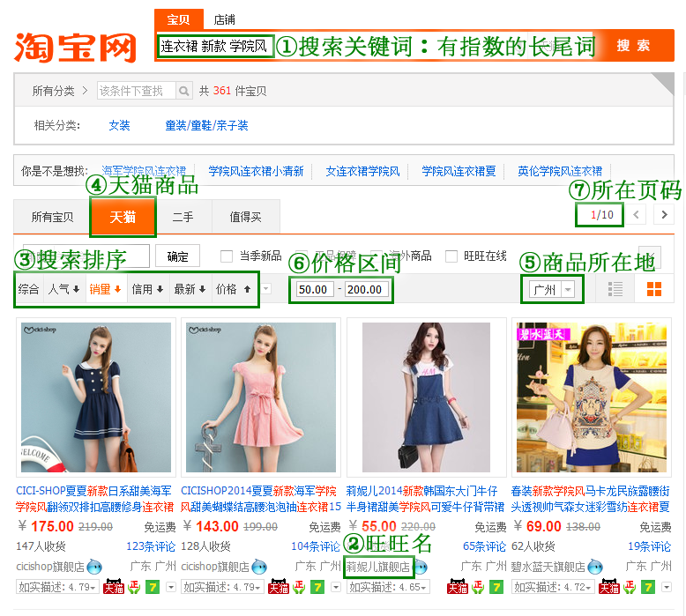Open the 广州 location dropdown

point(552,289)
